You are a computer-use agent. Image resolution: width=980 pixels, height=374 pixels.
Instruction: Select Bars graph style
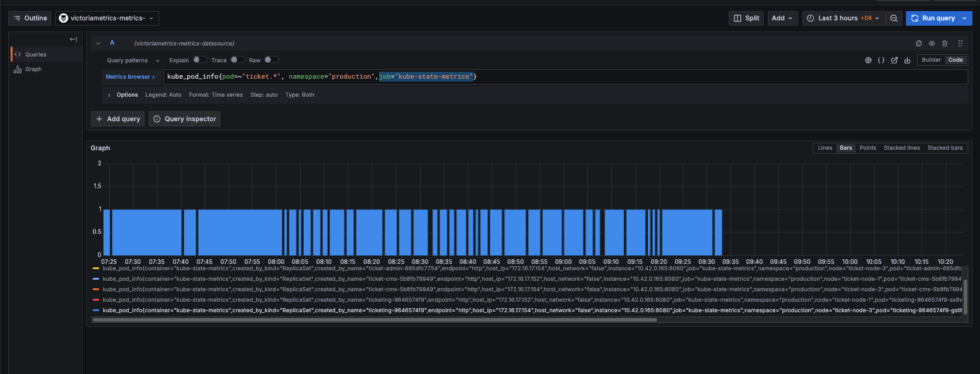846,148
